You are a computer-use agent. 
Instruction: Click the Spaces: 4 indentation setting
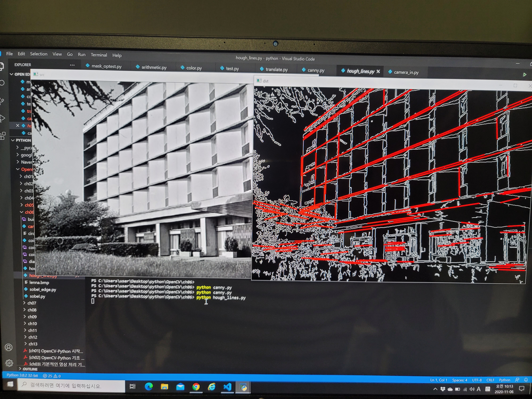pyautogui.click(x=459, y=380)
